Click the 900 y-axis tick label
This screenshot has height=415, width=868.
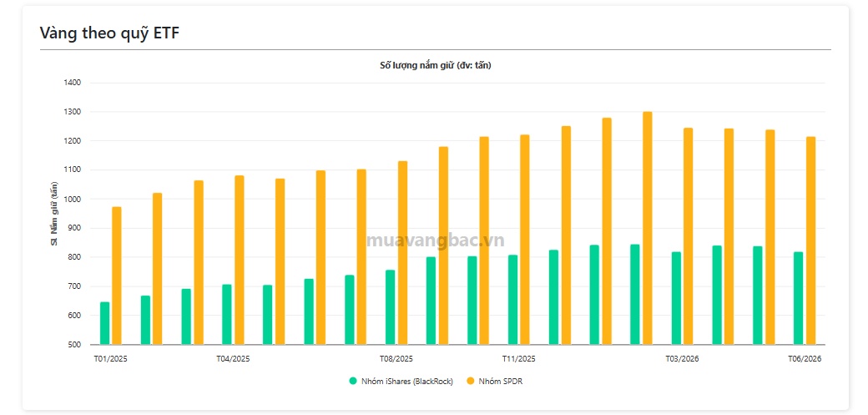[x=75, y=228]
